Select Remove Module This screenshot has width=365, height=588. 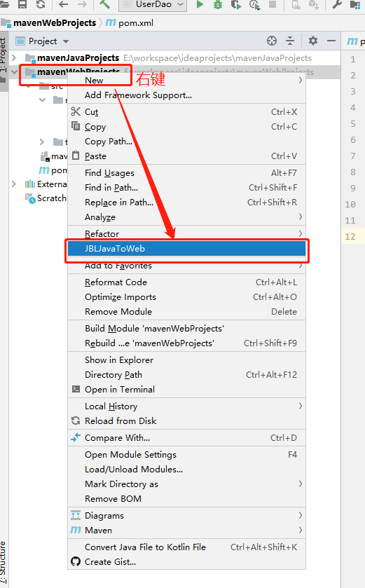pos(186,312)
